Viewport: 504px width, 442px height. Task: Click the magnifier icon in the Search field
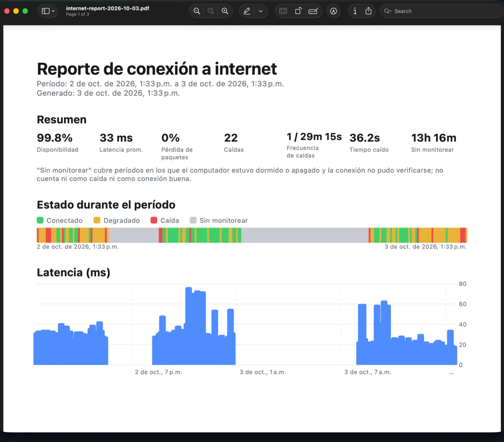[x=387, y=11]
